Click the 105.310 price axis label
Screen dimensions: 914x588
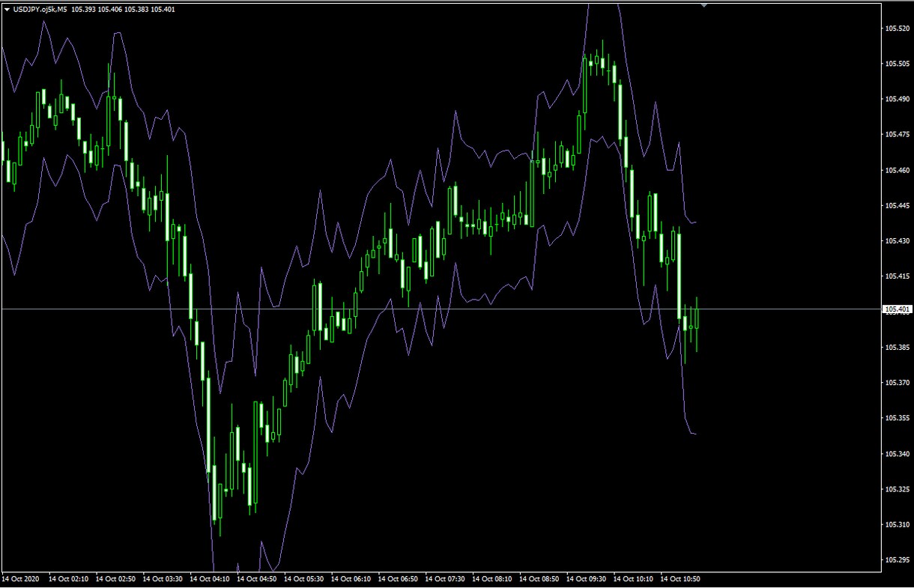click(x=897, y=524)
